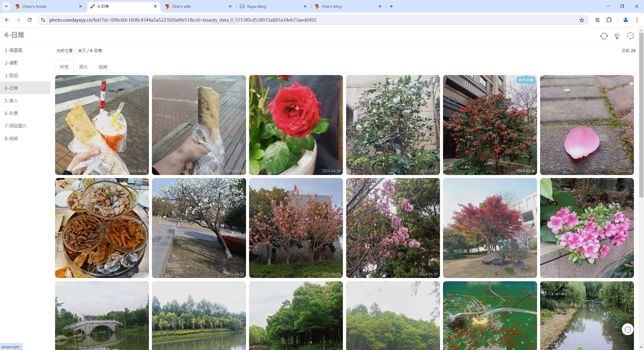Close the Ruyu-blog tab

point(305,6)
